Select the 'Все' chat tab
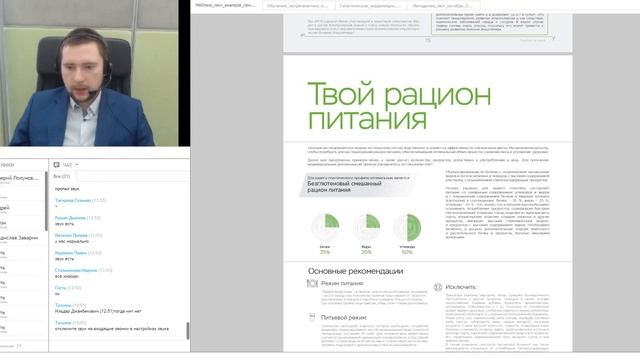The height and width of the screenshot is (360, 640). coord(62,176)
